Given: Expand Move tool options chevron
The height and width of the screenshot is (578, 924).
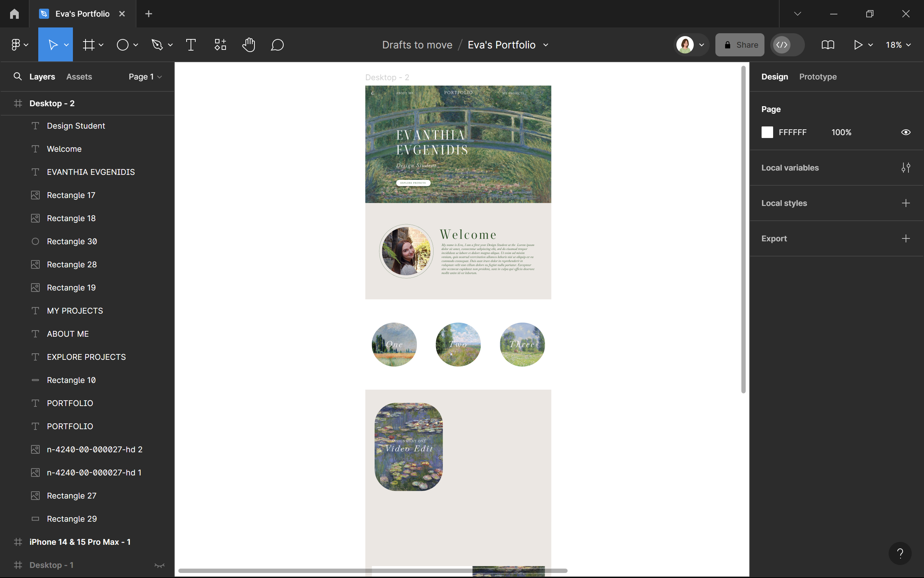Looking at the screenshot, I should pos(66,45).
